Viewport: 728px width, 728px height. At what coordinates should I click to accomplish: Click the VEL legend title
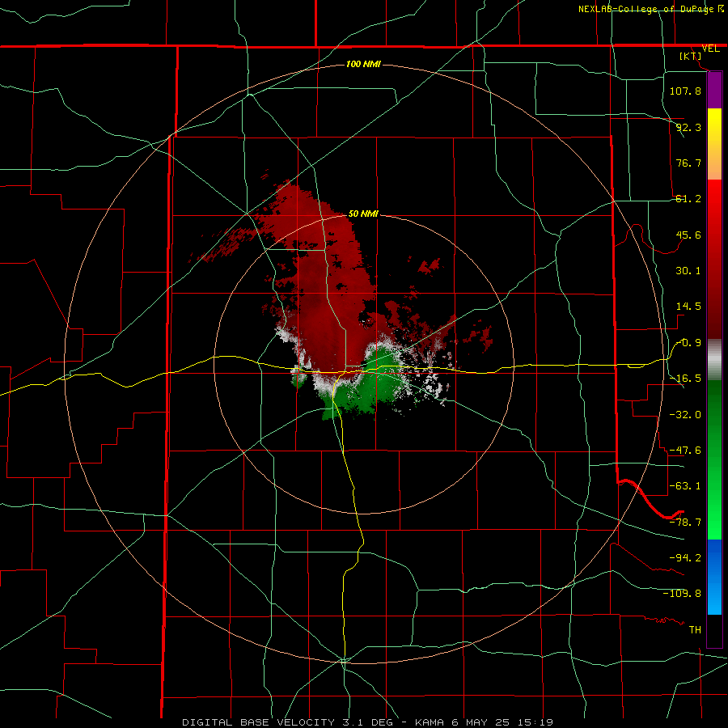710,49
